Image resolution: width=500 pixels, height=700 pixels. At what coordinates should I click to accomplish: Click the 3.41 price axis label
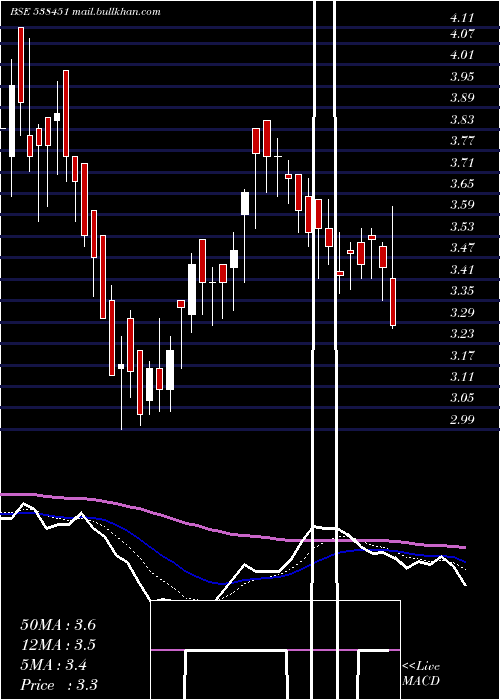pyautogui.click(x=462, y=269)
